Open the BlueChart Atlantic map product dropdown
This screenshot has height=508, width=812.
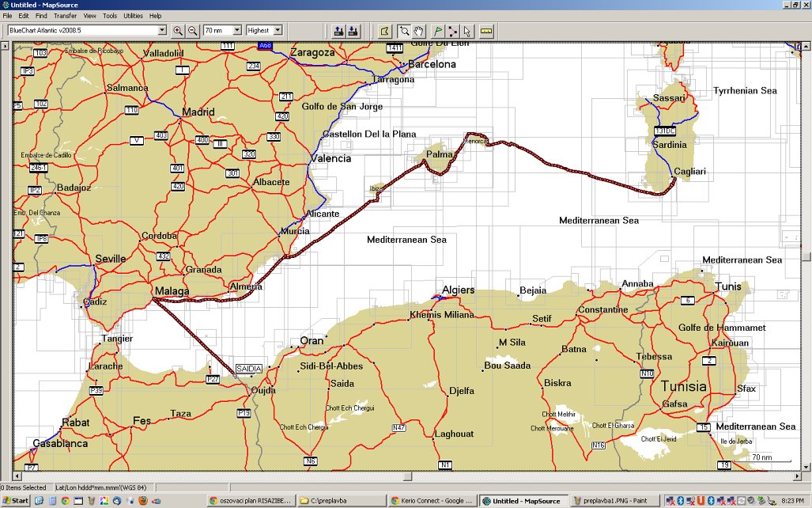pyautogui.click(x=162, y=31)
